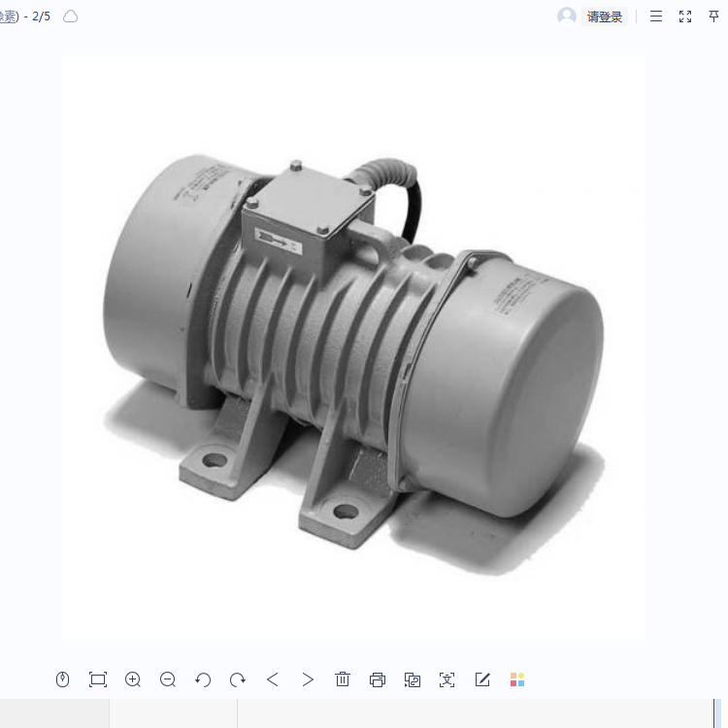Go to the previous image
Screen dimensions: 728x728
[273, 679]
